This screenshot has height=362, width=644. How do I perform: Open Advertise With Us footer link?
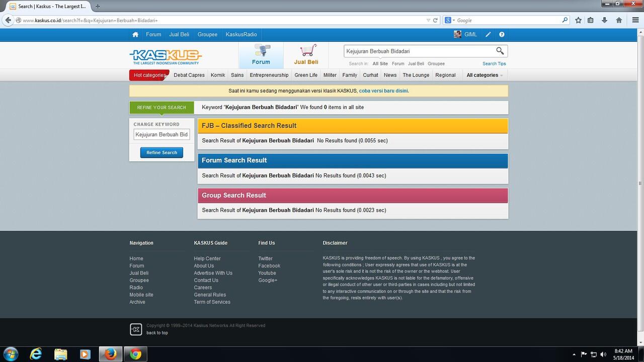coord(213,273)
